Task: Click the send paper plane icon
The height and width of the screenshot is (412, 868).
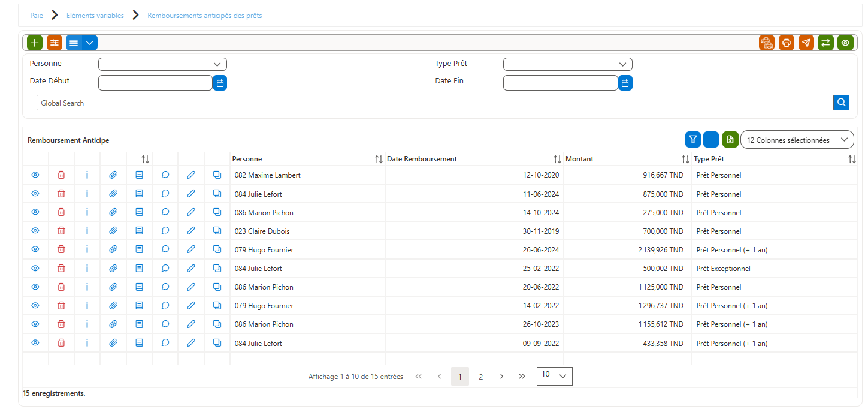Action: click(806, 43)
